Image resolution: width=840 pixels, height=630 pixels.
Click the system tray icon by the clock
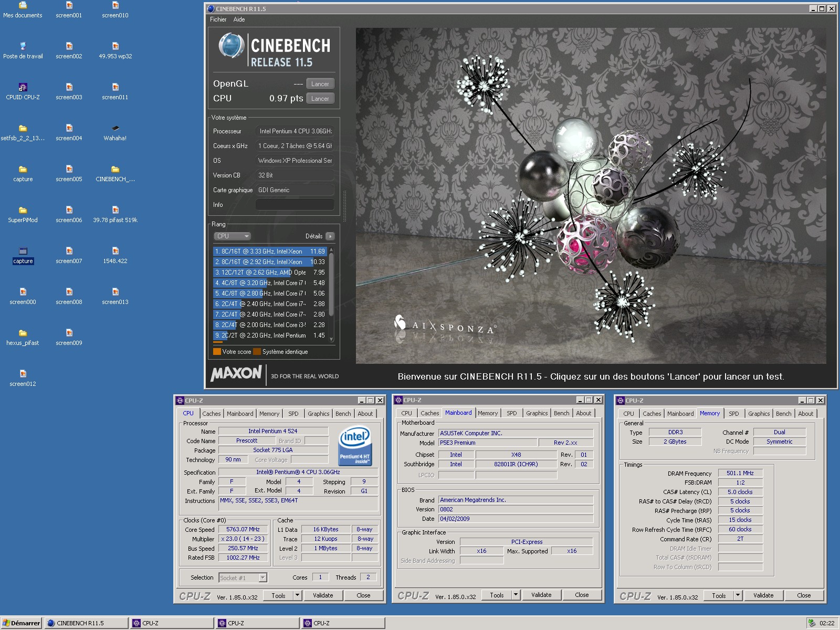(x=812, y=623)
